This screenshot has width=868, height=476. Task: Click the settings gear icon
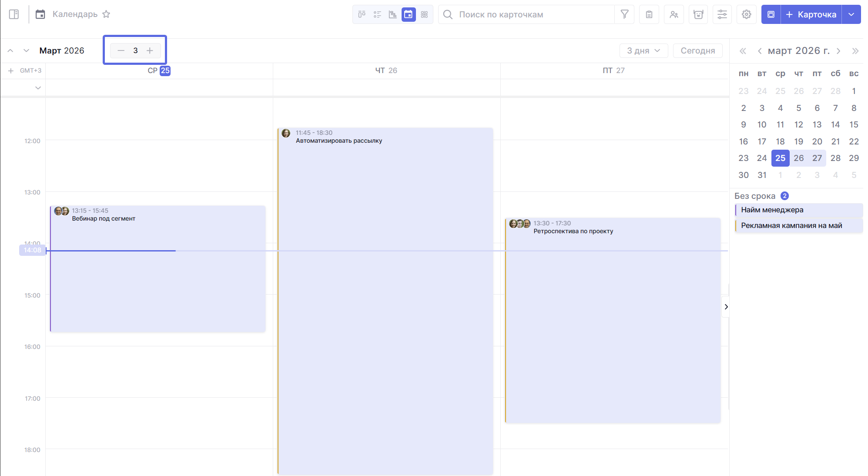(x=746, y=14)
